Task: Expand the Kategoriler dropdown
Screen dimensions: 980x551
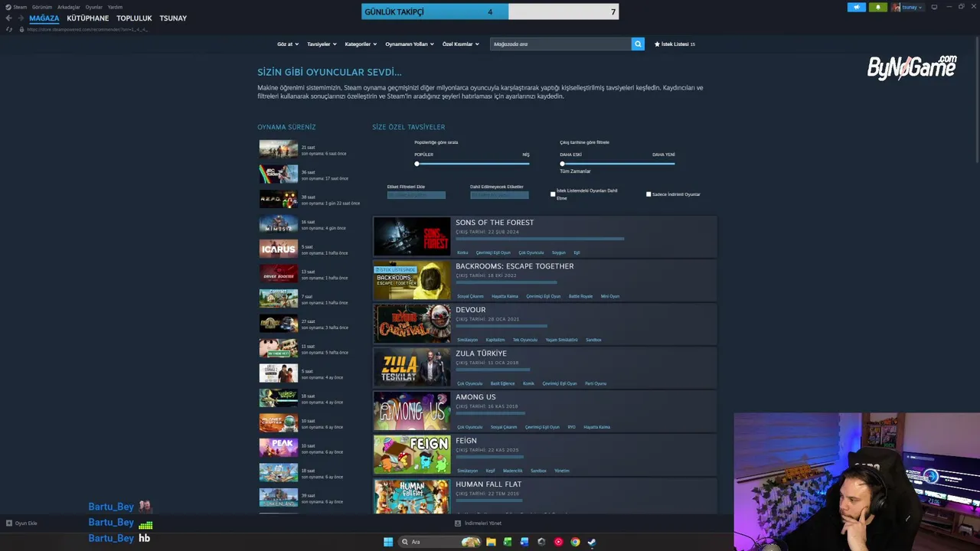Action: [x=361, y=44]
